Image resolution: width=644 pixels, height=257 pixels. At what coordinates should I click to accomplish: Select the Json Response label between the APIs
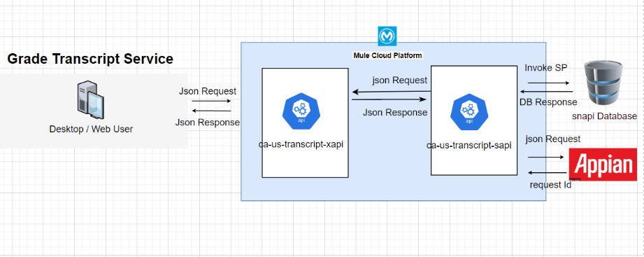(x=395, y=112)
